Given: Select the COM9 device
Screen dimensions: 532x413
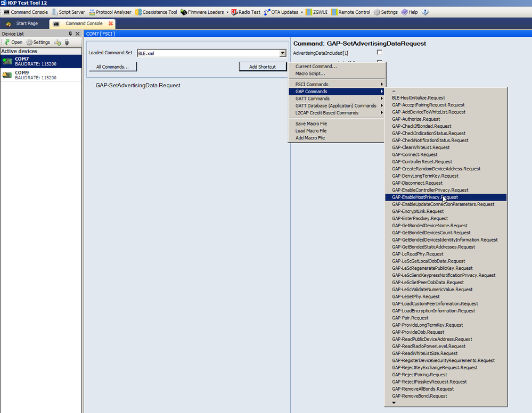Looking at the screenshot, I should tap(41, 75).
